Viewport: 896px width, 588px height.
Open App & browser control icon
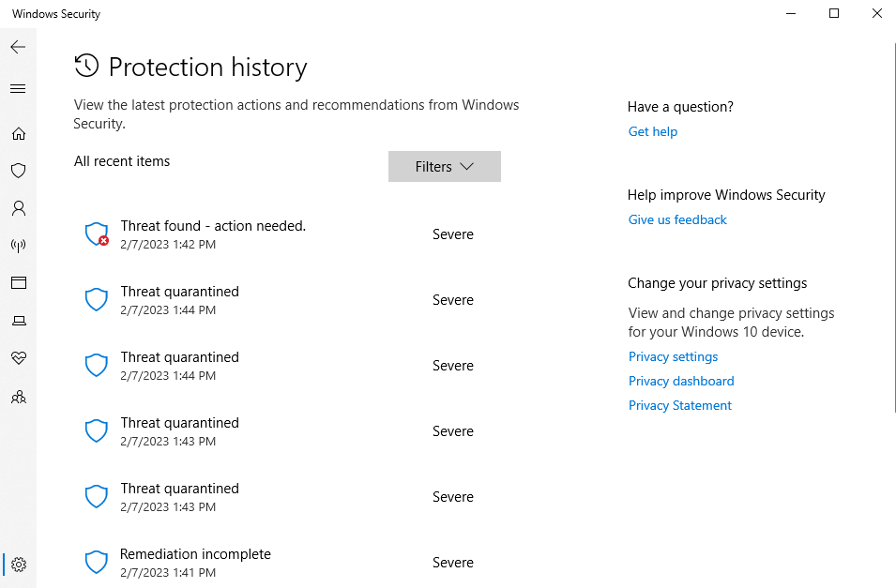(x=18, y=283)
